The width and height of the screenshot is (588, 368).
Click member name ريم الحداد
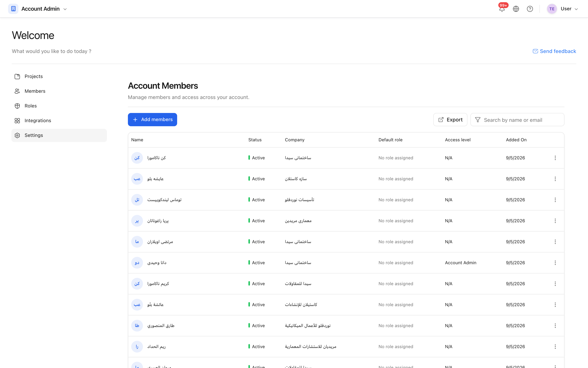[x=156, y=347]
